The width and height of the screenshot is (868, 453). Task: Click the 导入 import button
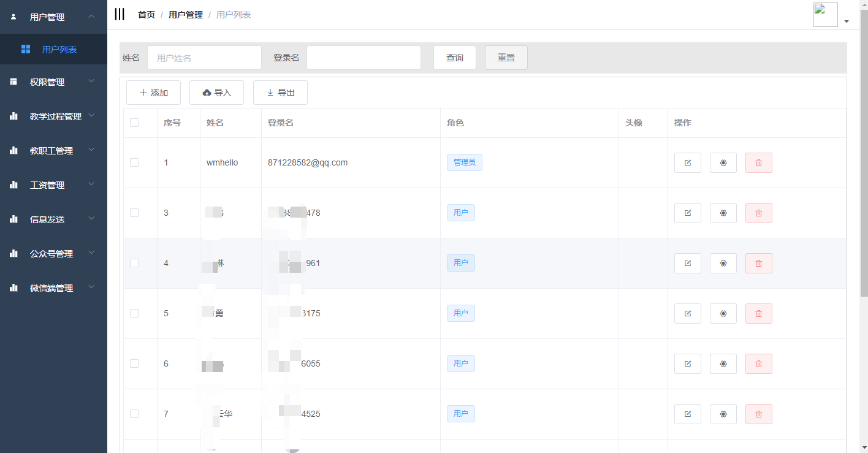[216, 93]
